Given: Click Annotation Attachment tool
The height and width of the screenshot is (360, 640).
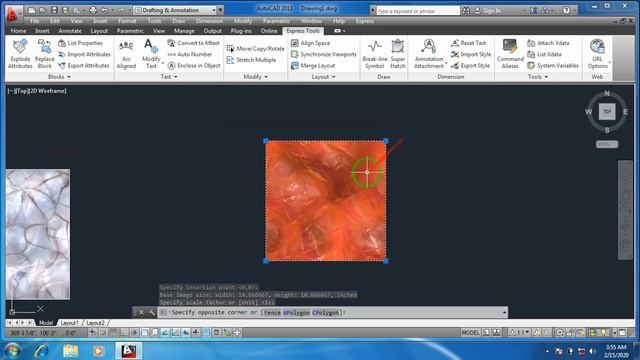Looking at the screenshot, I should point(429,54).
